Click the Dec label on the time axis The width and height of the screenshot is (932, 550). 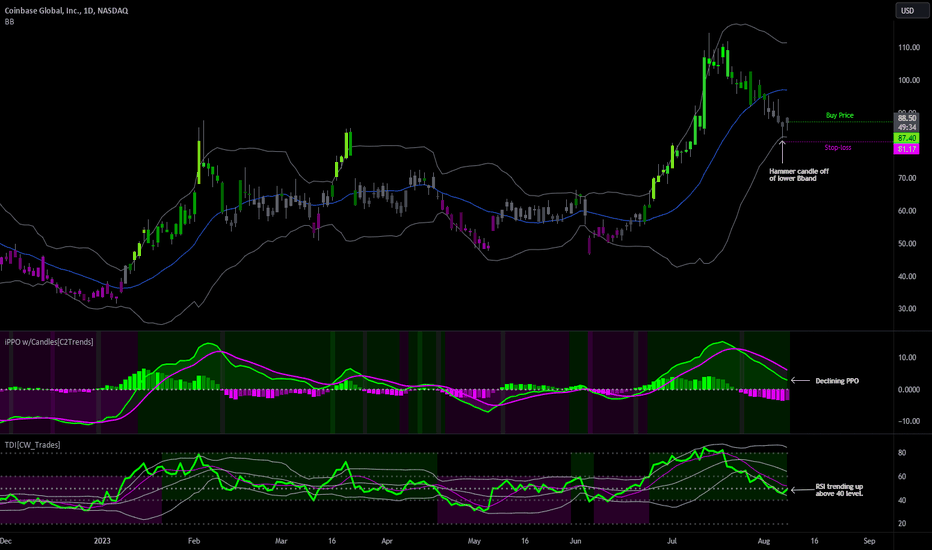coord(6,541)
